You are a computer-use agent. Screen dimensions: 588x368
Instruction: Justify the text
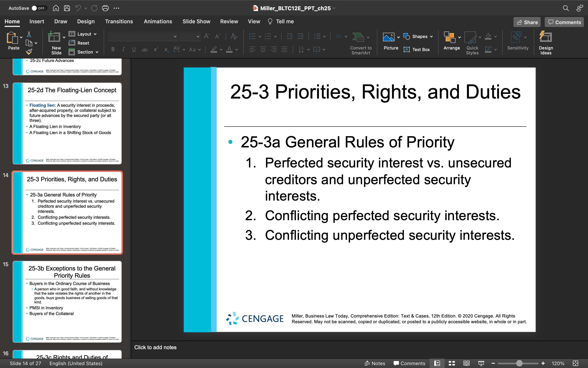(x=284, y=49)
